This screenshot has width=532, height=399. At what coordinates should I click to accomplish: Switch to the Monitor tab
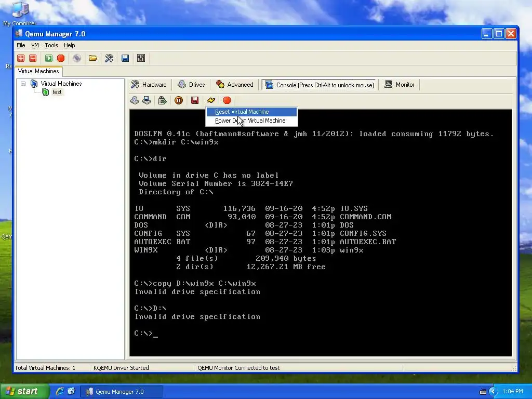(x=400, y=85)
